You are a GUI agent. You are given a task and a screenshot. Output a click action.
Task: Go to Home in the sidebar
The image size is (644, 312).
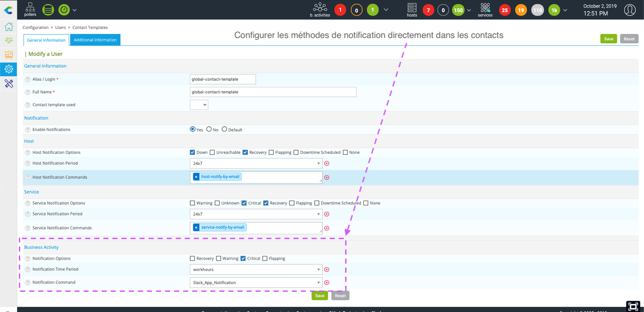tap(9, 27)
